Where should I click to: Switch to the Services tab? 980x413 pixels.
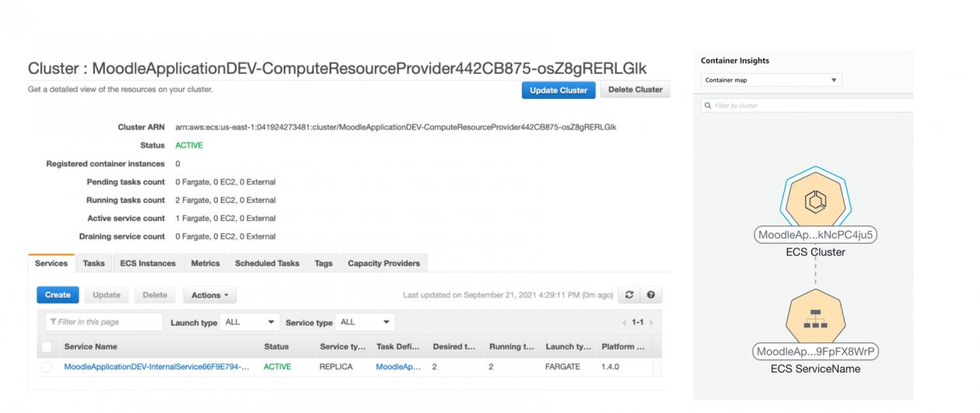coord(51,264)
